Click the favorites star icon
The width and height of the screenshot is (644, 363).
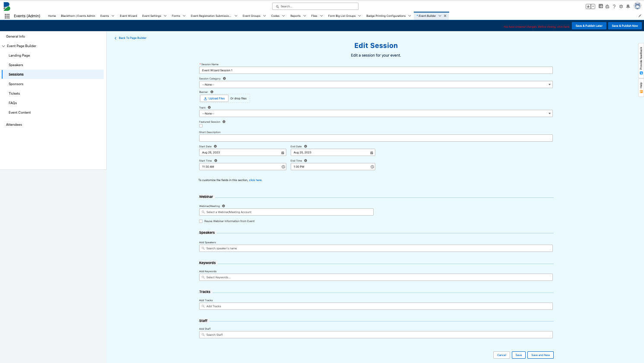pos(588,6)
